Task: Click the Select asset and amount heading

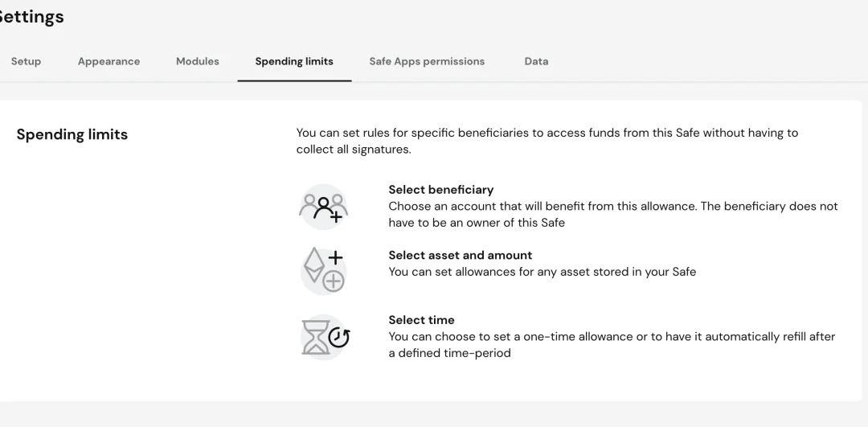Action: [x=460, y=255]
